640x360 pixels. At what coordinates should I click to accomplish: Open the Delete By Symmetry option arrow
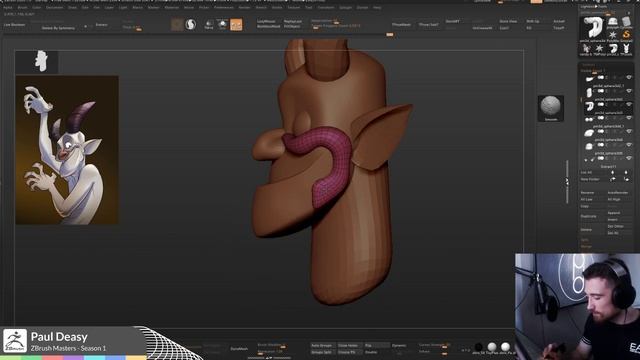coord(85,27)
